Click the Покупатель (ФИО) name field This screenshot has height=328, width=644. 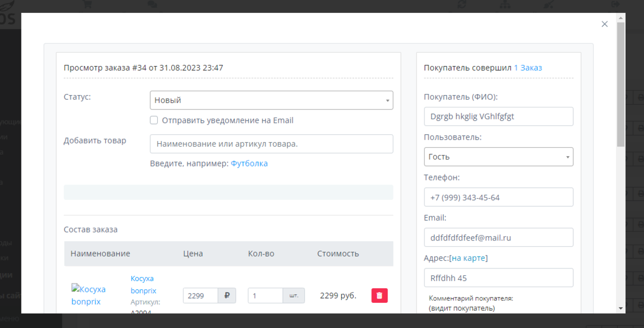point(498,116)
